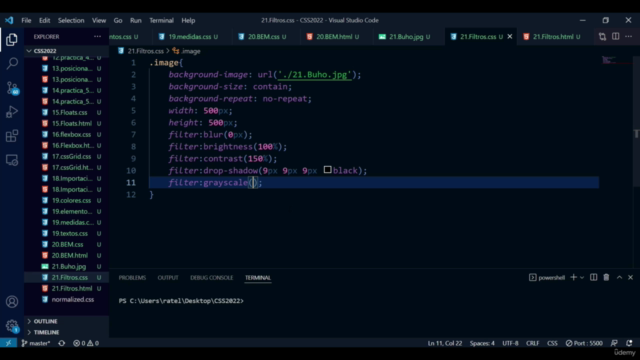Close the 21.Filtros.css tab
The height and width of the screenshot is (360, 640).
510,37
